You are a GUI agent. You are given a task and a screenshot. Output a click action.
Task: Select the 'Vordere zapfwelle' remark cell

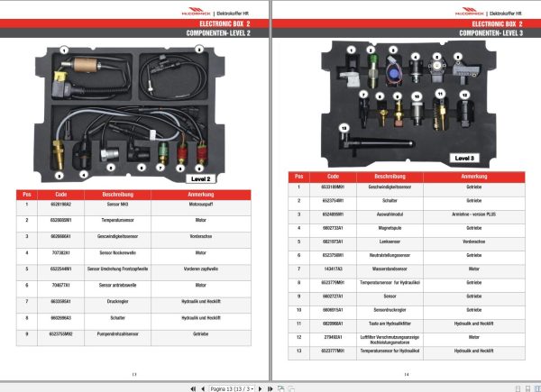201,273
